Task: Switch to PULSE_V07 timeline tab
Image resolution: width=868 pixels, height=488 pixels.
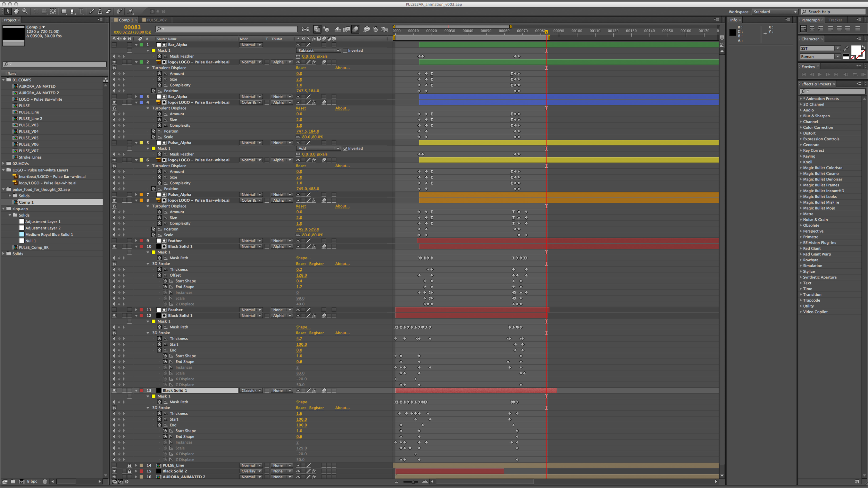Action: (157, 20)
